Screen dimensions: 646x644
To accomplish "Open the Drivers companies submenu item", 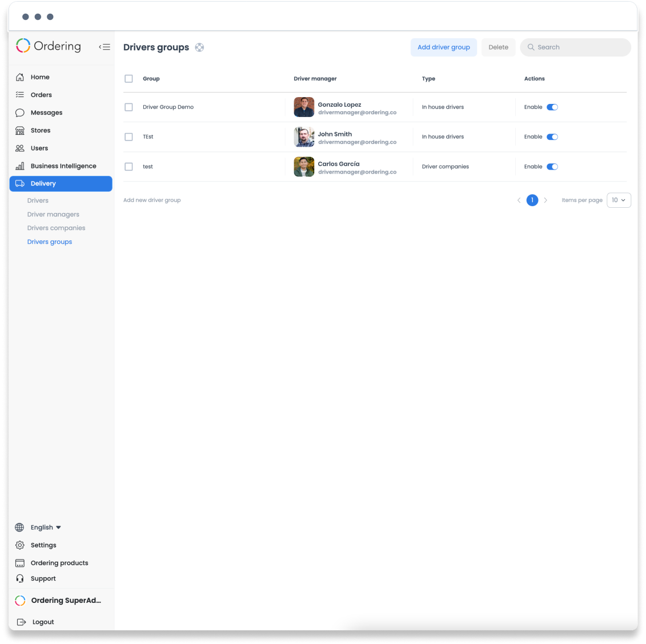I will click(x=56, y=228).
